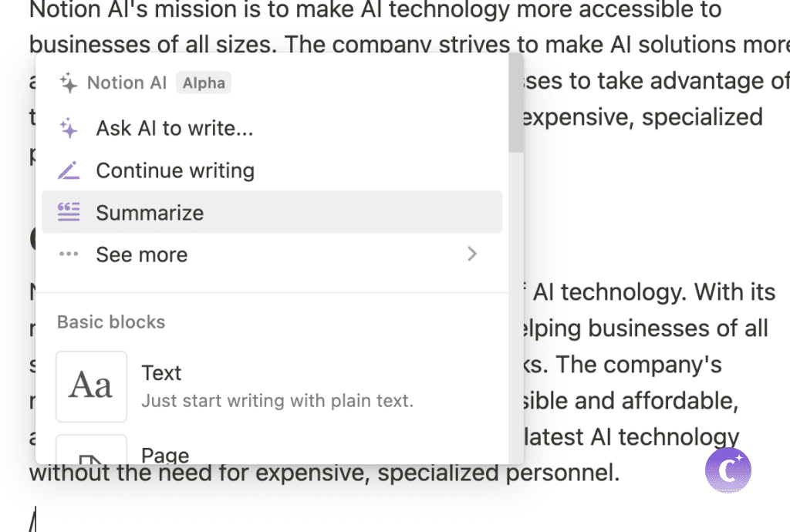
Task: Click the Notion AI header label
Action: [x=127, y=83]
